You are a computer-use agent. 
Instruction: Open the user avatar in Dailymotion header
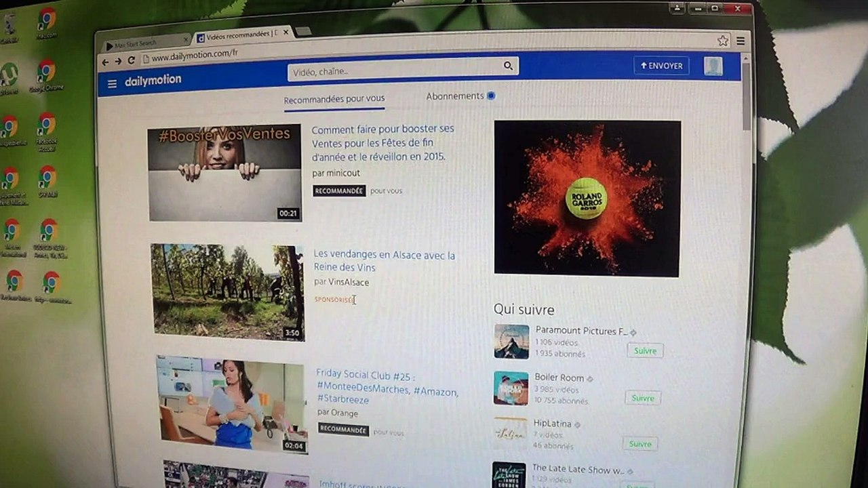[713, 66]
